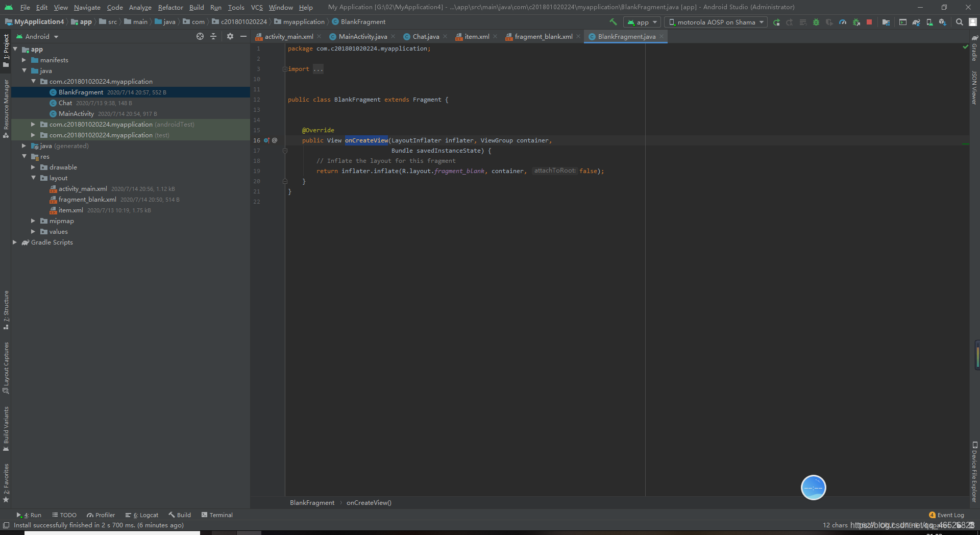Switch to the activity_main.xml tab
Viewport: 980px width, 535px height.
point(289,36)
